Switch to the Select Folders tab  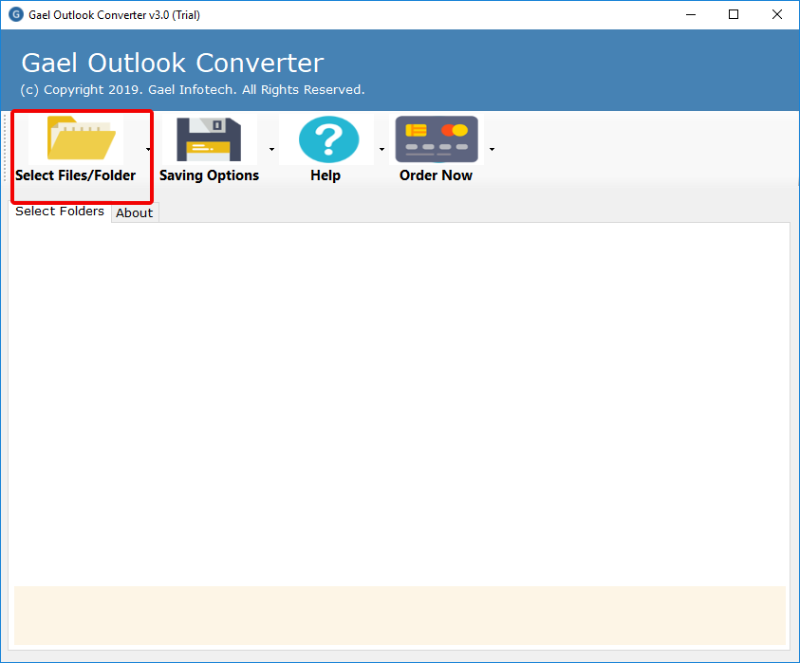[x=60, y=211]
